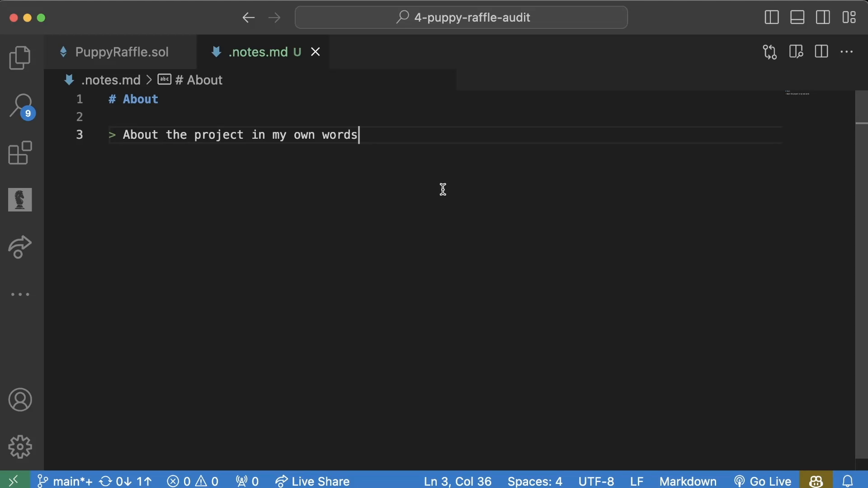Toggle the Primary Side Bar layout button
The height and width of the screenshot is (488, 868).
click(x=771, y=18)
